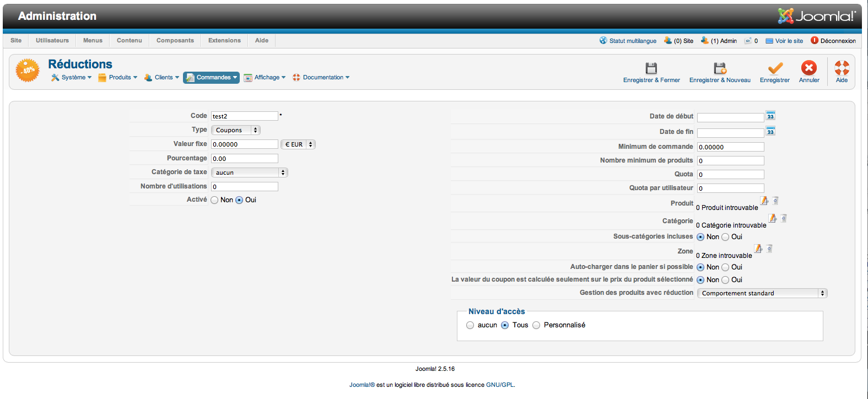868x399 pixels.
Task: Expand the Système menu
Action: tap(72, 78)
